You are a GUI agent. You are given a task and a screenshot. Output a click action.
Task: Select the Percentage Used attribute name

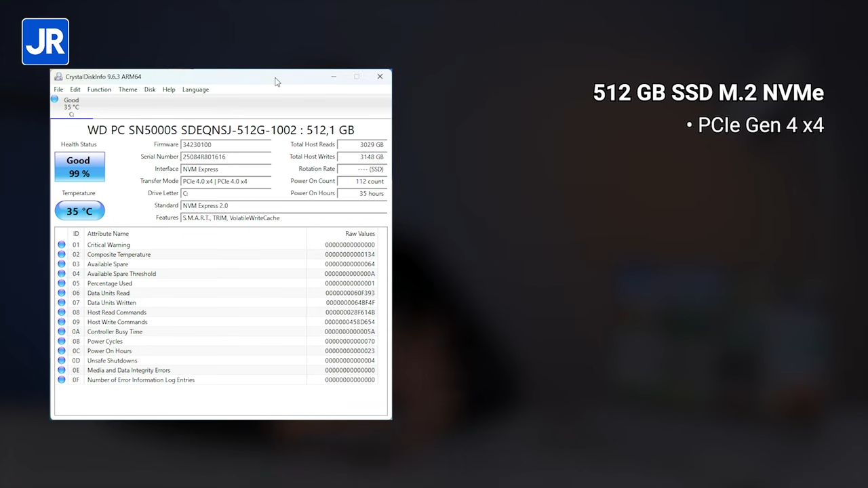(x=110, y=283)
